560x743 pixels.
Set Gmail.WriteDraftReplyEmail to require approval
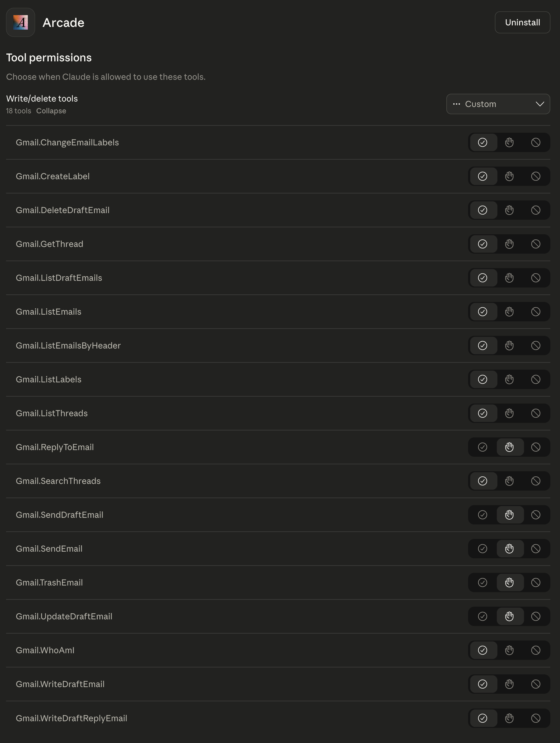[509, 718]
